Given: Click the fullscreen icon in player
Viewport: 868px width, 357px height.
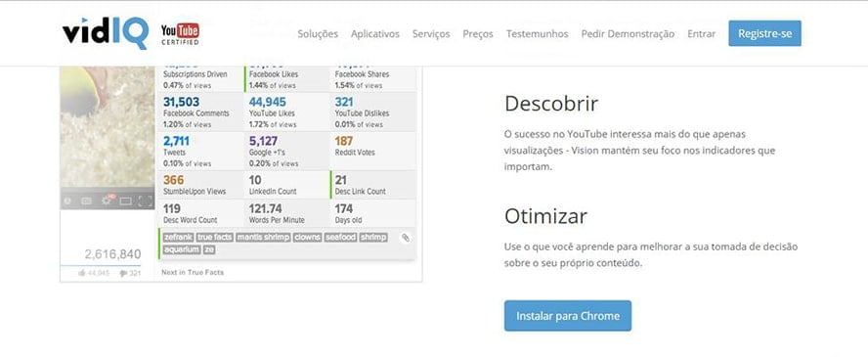Looking at the screenshot, I should tap(145, 201).
